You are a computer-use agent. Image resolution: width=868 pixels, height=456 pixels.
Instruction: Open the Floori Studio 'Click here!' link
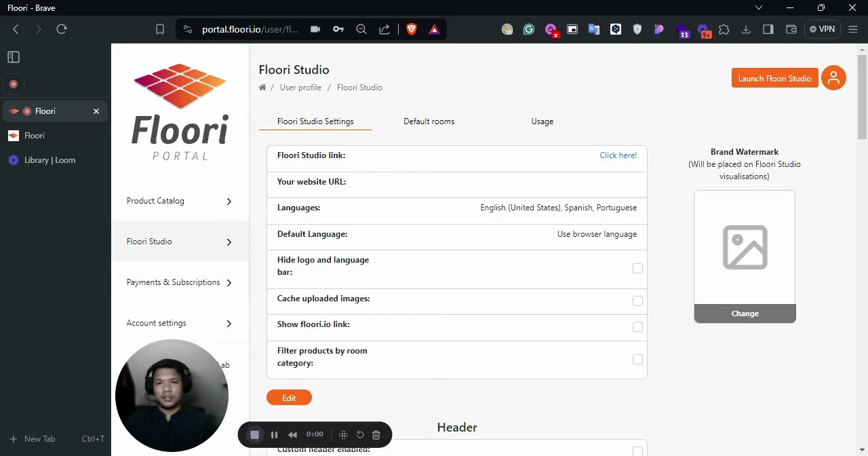[618, 155]
